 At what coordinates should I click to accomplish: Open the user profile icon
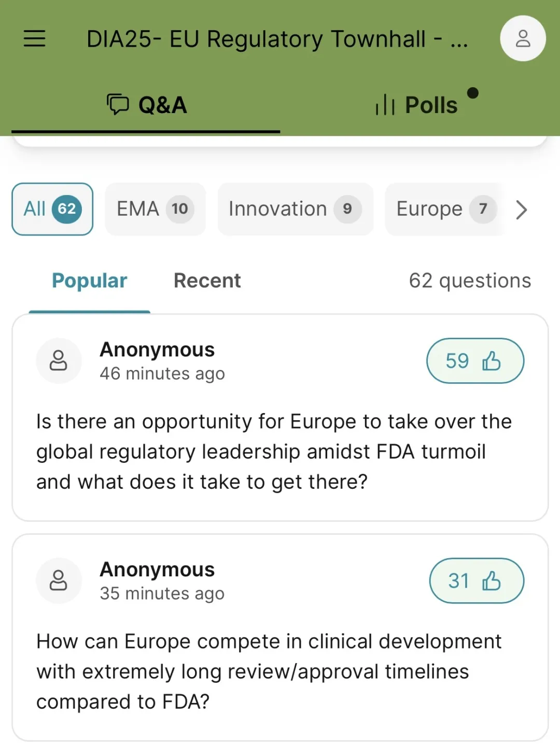pyautogui.click(x=523, y=38)
